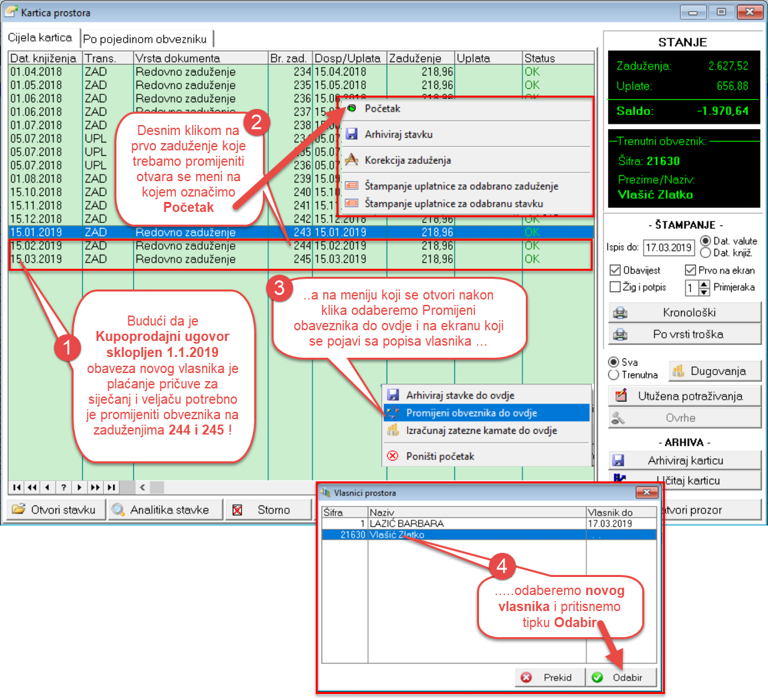Viewport: 768px width, 700px height.
Task: Click the question mark navigator button
Action: (63, 487)
